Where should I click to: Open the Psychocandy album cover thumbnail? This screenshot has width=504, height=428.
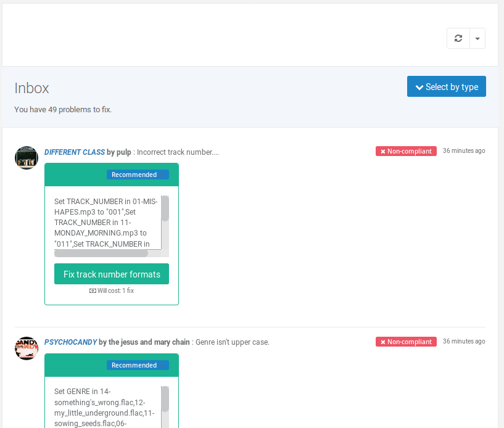tap(27, 348)
